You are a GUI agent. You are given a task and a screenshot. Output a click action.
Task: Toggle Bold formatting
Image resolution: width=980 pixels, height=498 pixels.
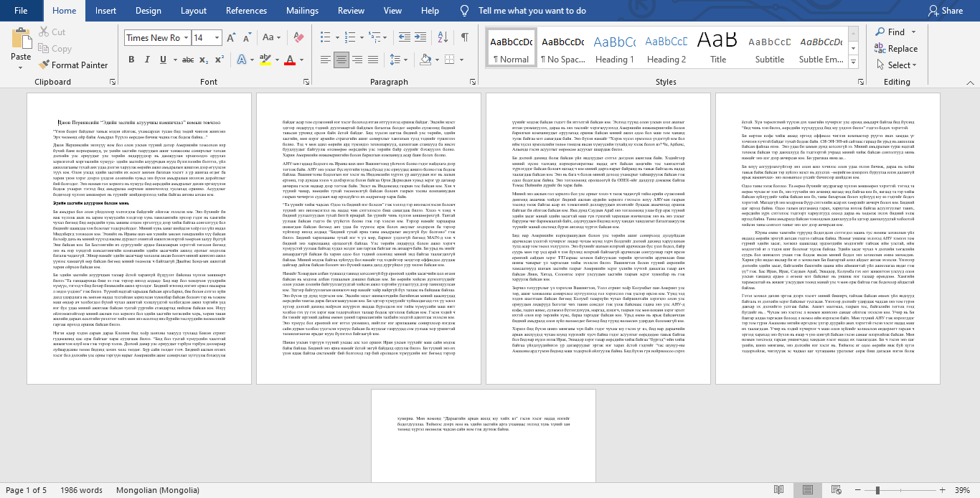[x=131, y=60]
